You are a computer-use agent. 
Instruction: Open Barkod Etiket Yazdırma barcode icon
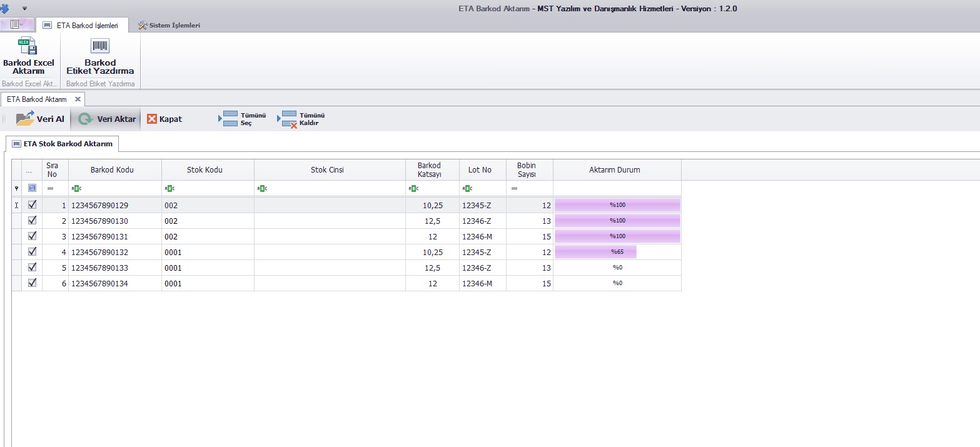(100, 46)
